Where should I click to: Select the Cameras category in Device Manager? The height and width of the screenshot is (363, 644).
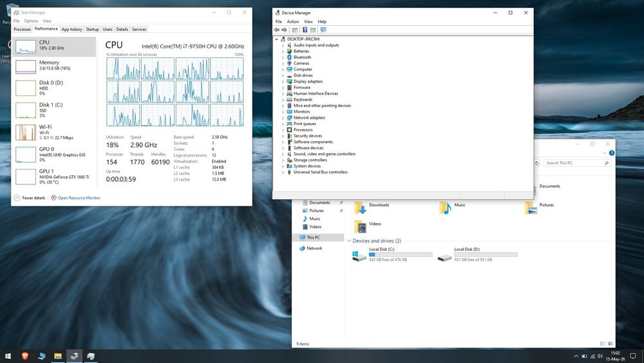(301, 63)
